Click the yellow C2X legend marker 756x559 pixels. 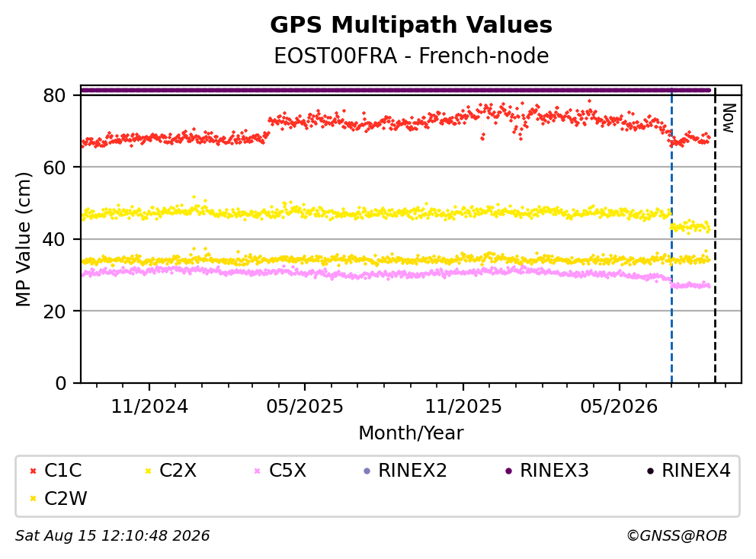click(149, 471)
